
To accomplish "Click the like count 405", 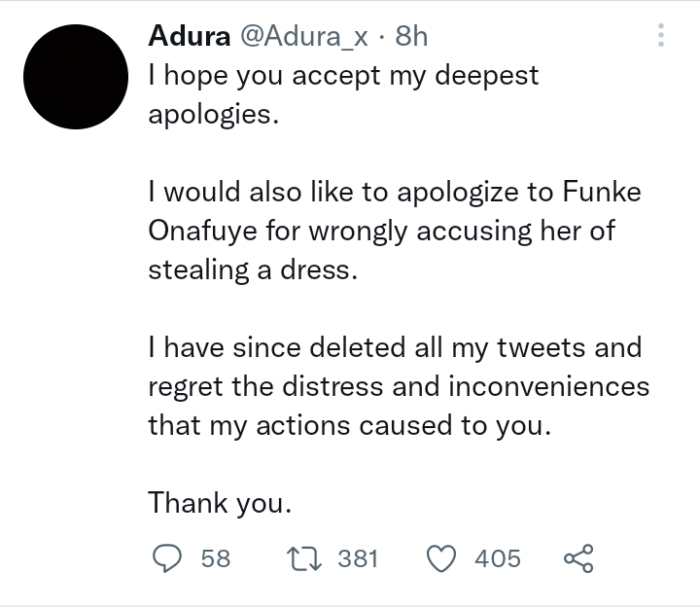I will coord(498,558).
